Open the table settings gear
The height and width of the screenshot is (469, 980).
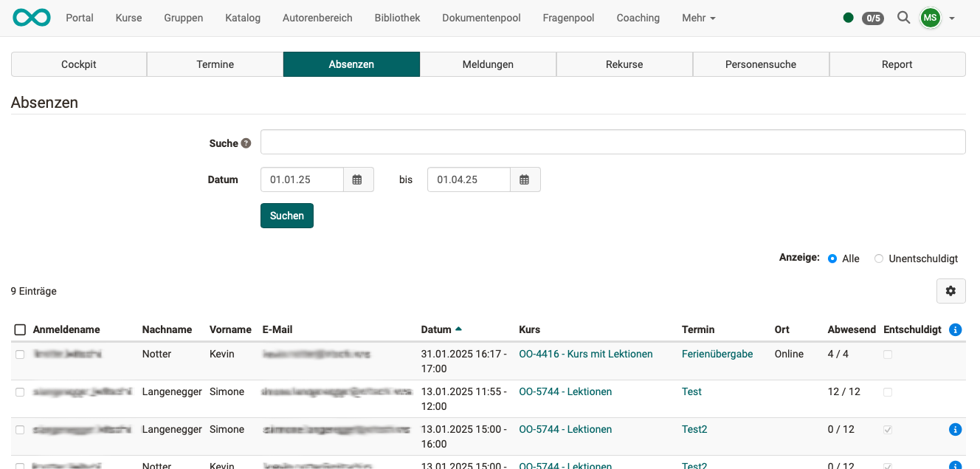click(x=950, y=291)
